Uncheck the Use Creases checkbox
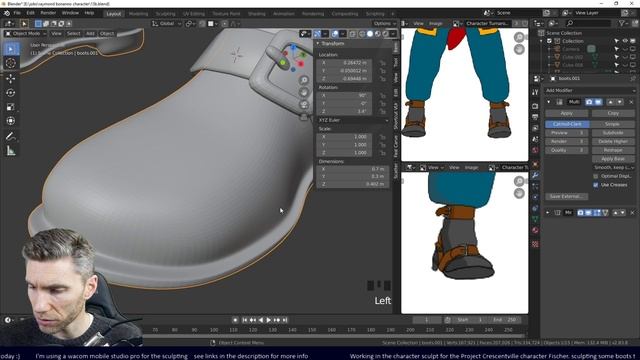Screen dimensions: 640x360 click(x=596, y=185)
